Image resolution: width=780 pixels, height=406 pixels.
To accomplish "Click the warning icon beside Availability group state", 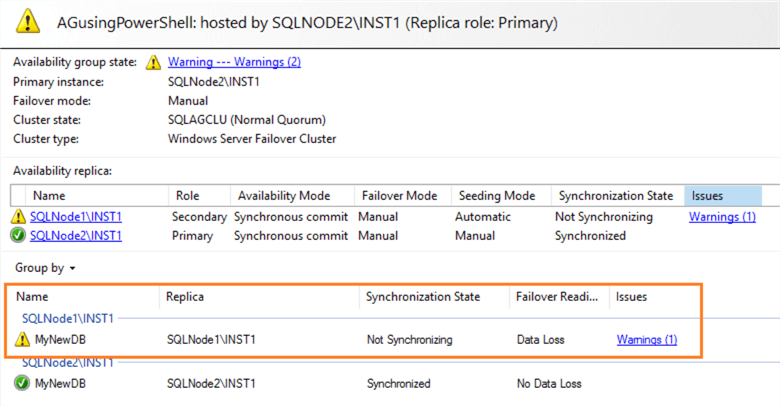I will point(153,62).
